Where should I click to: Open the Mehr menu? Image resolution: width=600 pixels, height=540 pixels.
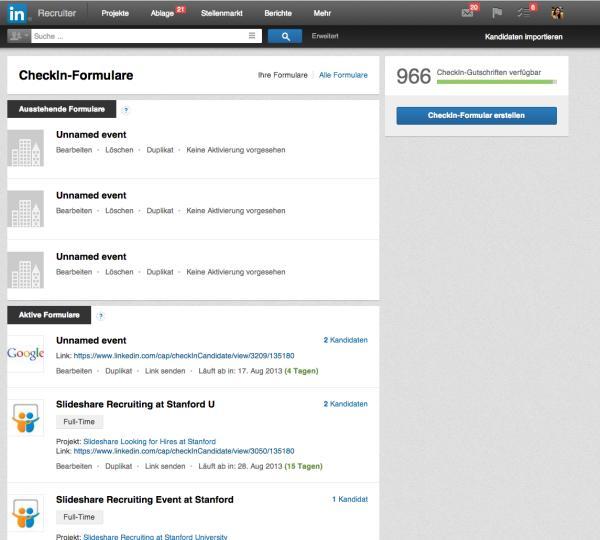pos(322,13)
